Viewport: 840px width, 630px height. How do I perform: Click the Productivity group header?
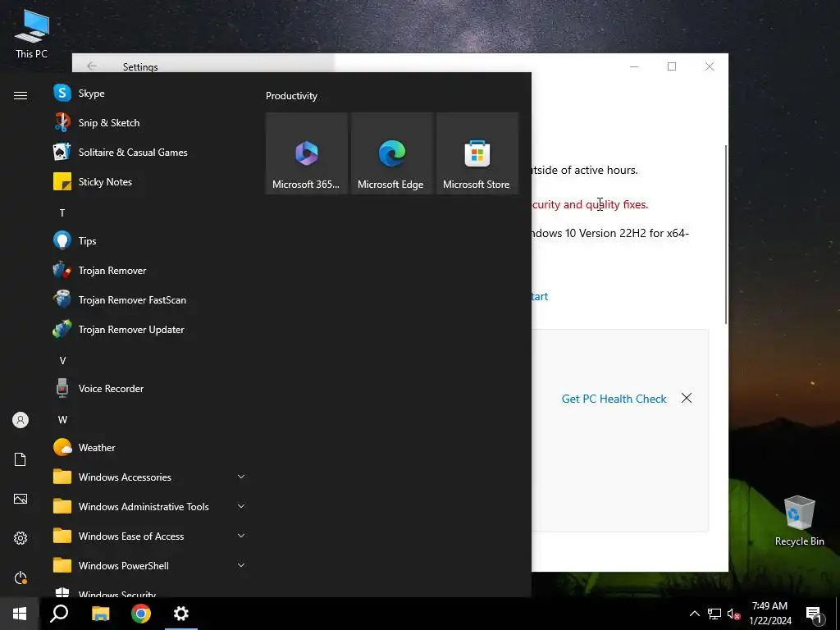[x=291, y=96]
